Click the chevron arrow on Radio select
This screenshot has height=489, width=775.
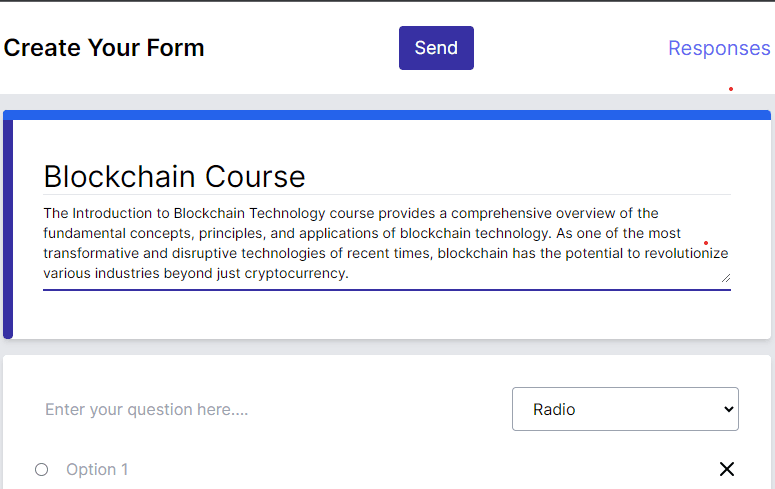[728, 409]
